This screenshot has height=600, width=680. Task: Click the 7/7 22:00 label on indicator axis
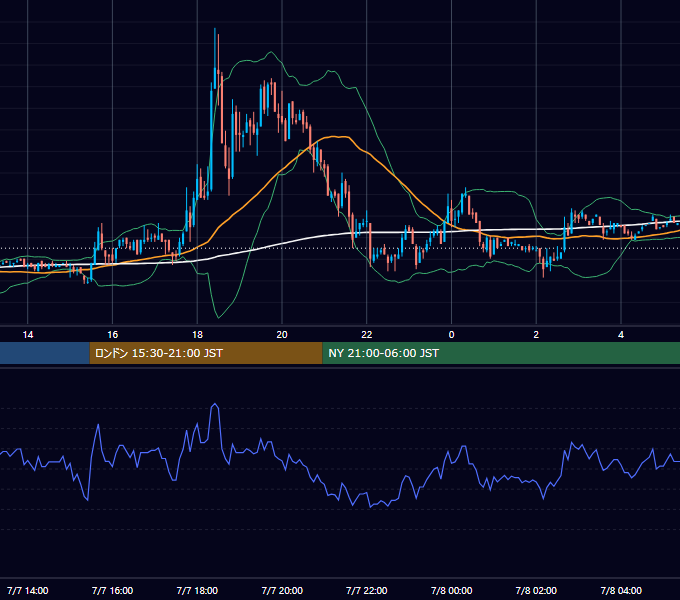[x=367, y=590]
